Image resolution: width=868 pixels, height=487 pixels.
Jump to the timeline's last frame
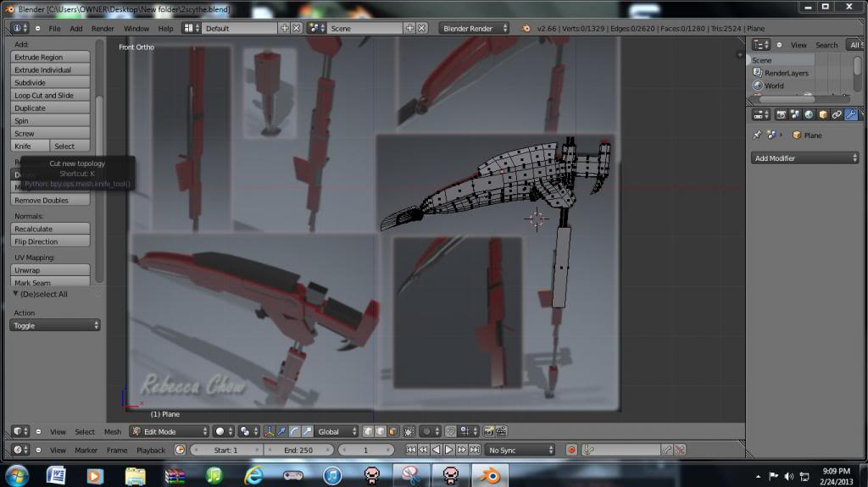click(473, 450)
